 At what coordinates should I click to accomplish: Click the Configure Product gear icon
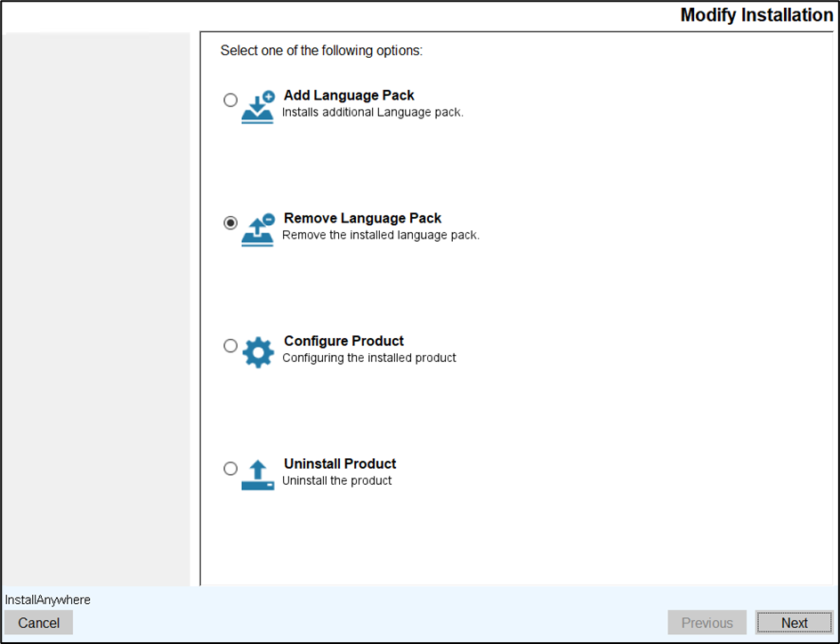click(258, 352)
